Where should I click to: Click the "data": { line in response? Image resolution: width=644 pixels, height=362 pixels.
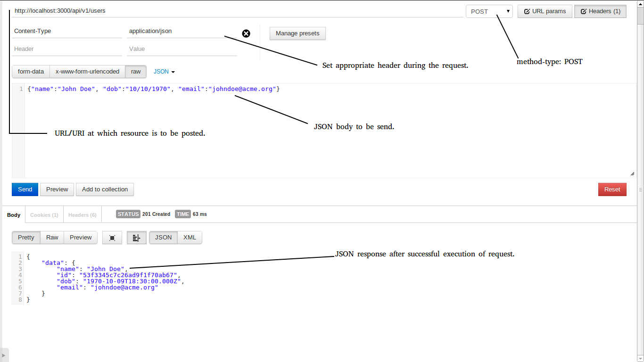[58, 263]
